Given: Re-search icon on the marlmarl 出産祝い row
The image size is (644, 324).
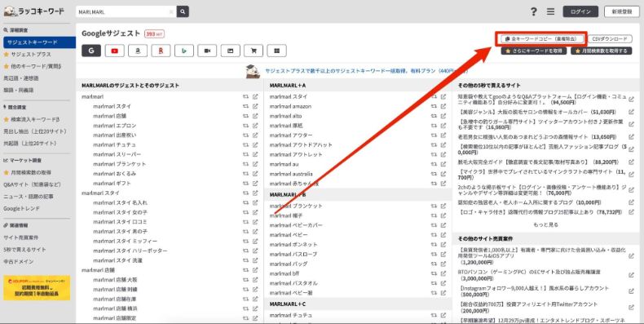Looking at the screenshot, I should click(245, 135).
